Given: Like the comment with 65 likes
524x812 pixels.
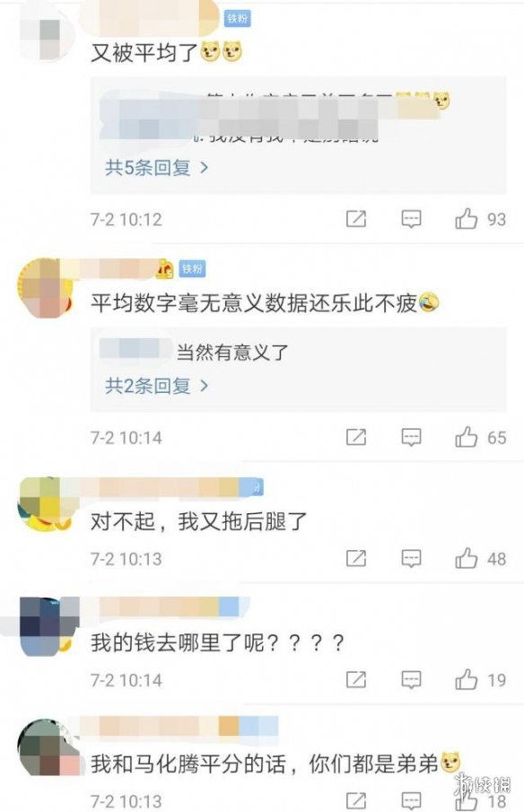Looking at the screenshot, I should coord(466,437).
